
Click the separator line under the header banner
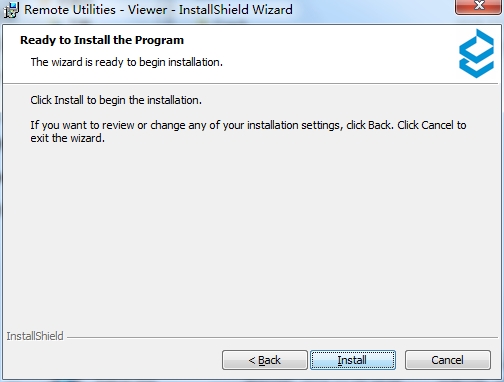tap(251, 83)
